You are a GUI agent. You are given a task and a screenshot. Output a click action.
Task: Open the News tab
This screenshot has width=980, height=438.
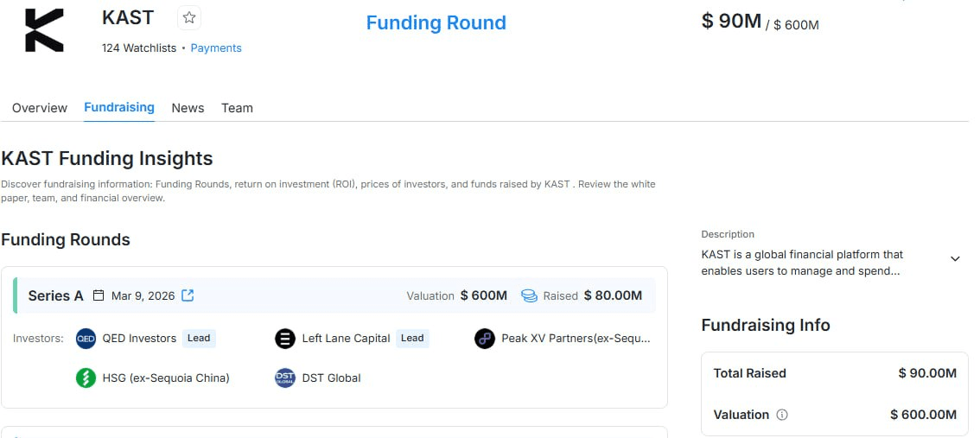click(188, 108)
